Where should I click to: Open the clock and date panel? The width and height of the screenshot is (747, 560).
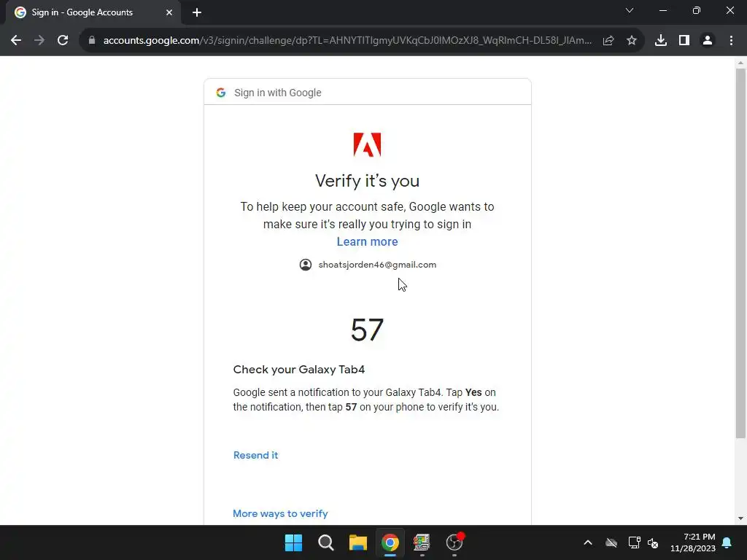click(x=693, y=542)
